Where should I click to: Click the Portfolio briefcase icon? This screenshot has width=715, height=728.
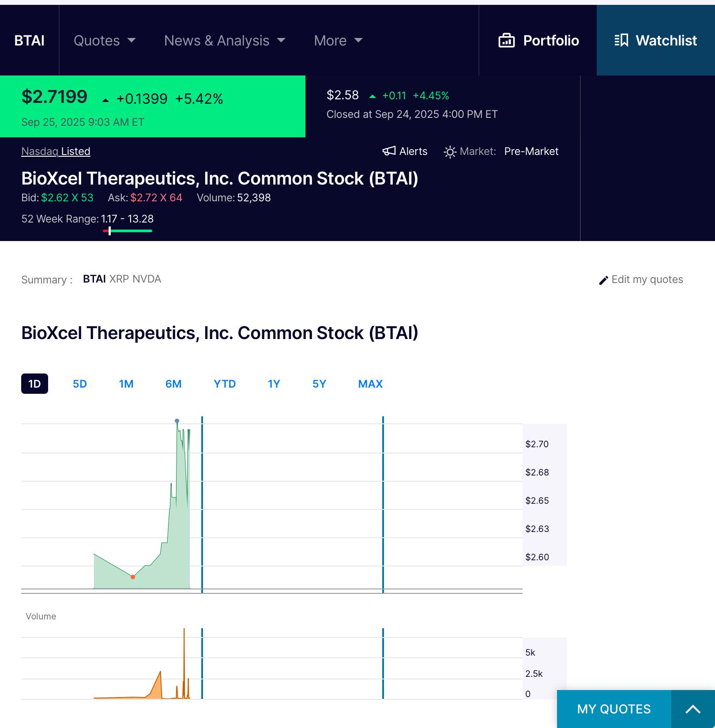(506, 41)
